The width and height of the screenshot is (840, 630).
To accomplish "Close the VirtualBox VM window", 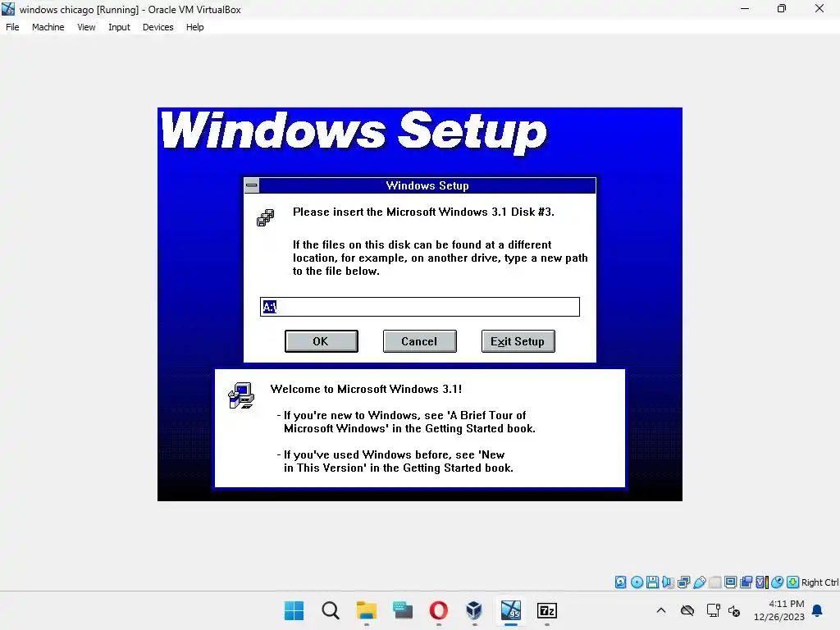I will tap(819, 8).
